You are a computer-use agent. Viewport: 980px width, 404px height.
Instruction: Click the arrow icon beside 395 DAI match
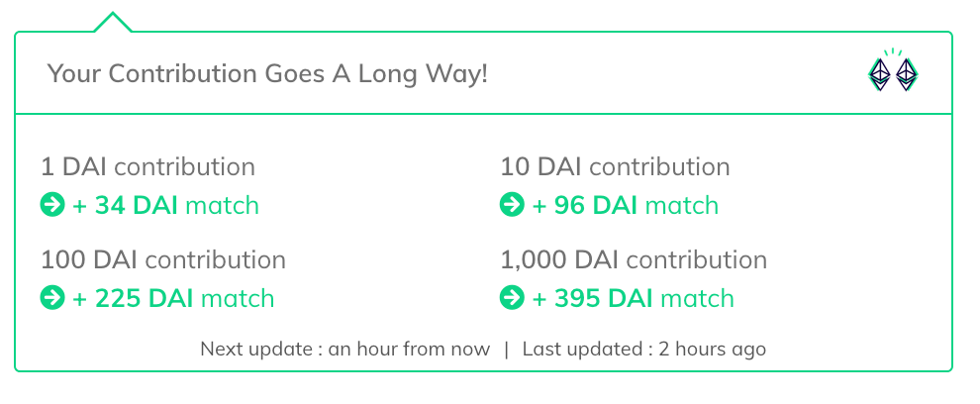pyautogui.click(x=512, y=298)
